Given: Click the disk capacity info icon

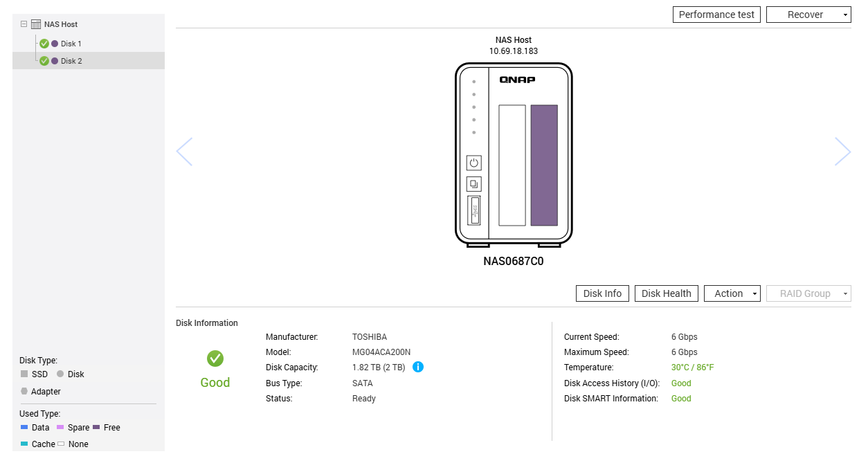Looking at the screenshot, I should click(x=418, y=367).
